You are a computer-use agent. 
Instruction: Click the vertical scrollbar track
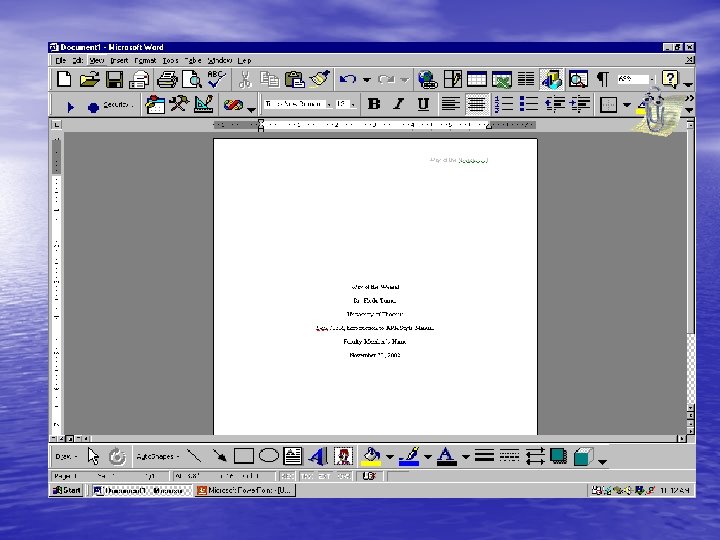pyautogui.click(x=690, y=367)
